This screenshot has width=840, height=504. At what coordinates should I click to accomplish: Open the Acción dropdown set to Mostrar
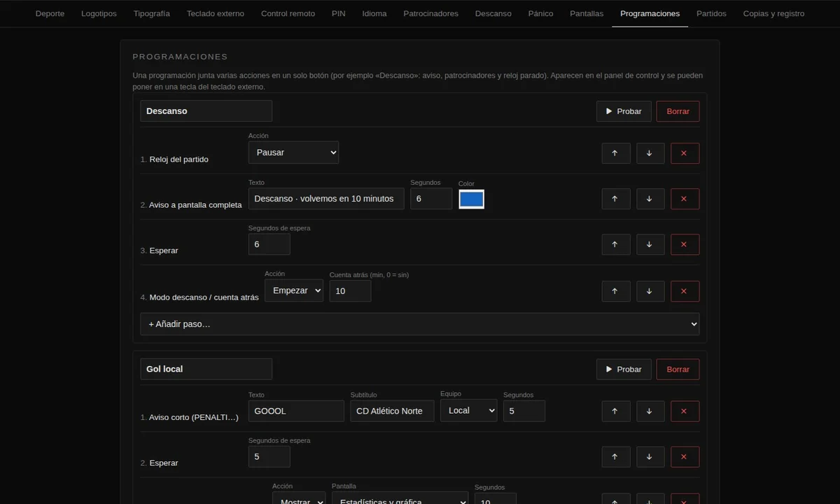tap(299, 498)
